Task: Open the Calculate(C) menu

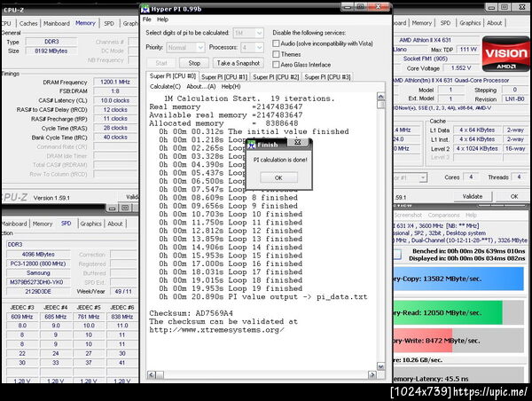Action: pyautogui.click(x=165, y=87)
